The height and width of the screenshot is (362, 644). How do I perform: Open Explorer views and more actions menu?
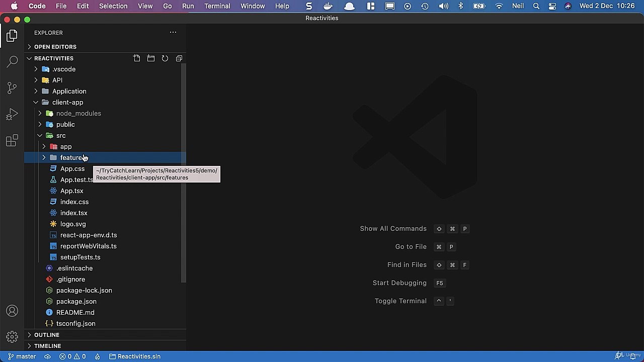pos(173,33)
